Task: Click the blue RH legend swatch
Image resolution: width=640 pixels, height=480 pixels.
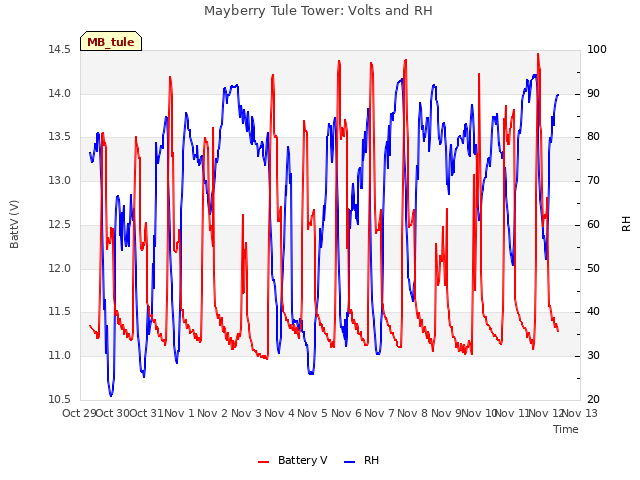Action: click(x=350, y=462)
